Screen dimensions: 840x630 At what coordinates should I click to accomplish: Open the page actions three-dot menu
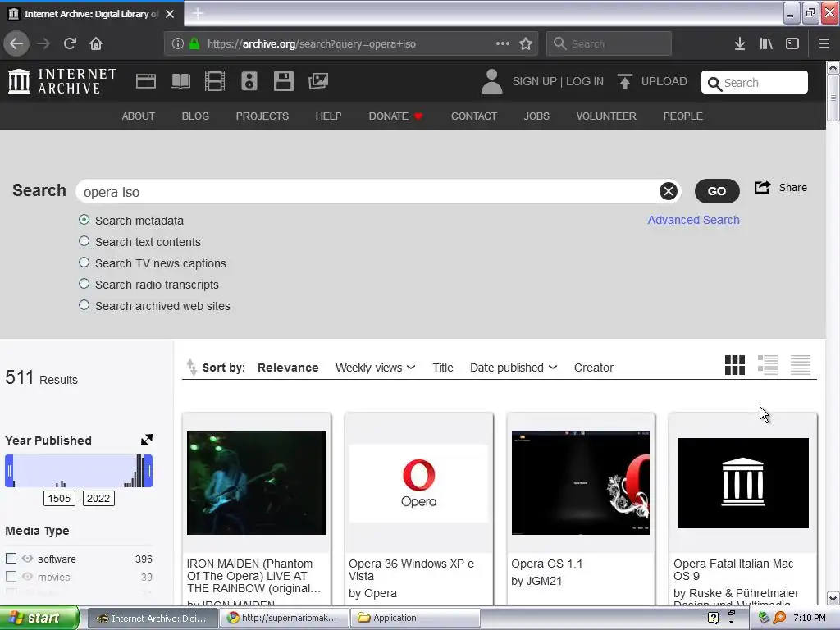tap(503, 44)
